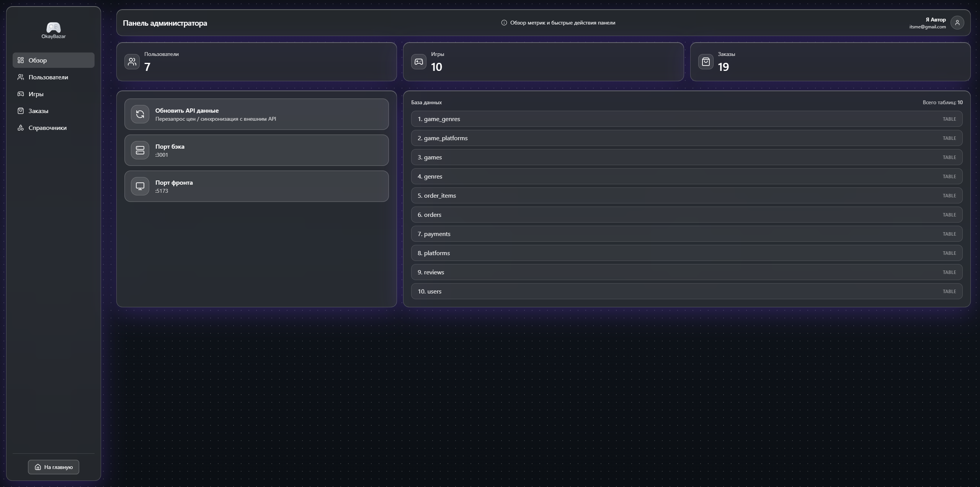Open the Обзор sidebar section
Viewport: 980px width, 487px height.
[53, 60]
